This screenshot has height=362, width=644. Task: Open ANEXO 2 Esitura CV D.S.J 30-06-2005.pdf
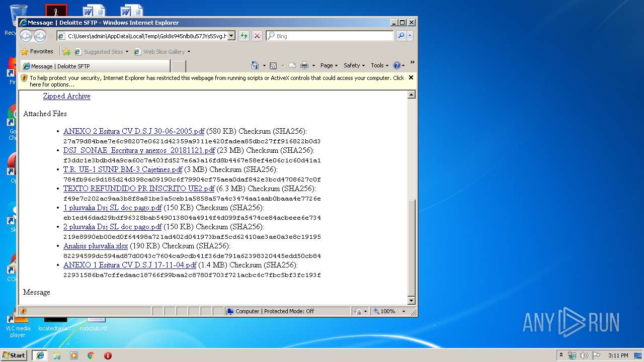(x=134, y=131)
